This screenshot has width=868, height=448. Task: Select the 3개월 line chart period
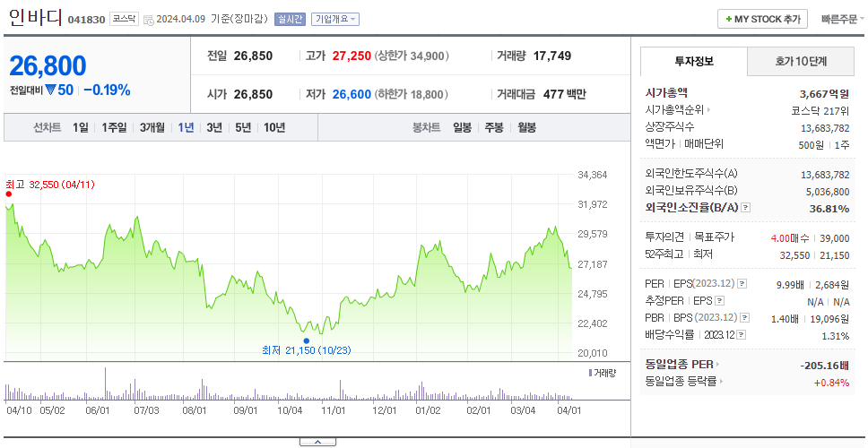click(152, 128)
